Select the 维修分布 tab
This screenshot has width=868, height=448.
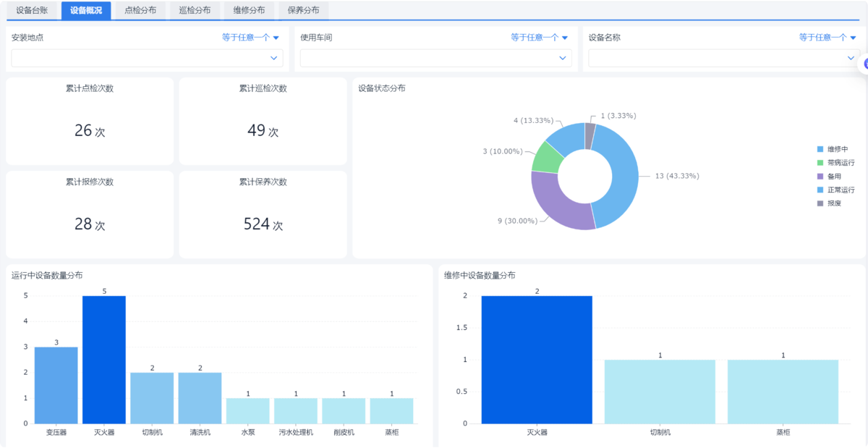click(249, 10)
